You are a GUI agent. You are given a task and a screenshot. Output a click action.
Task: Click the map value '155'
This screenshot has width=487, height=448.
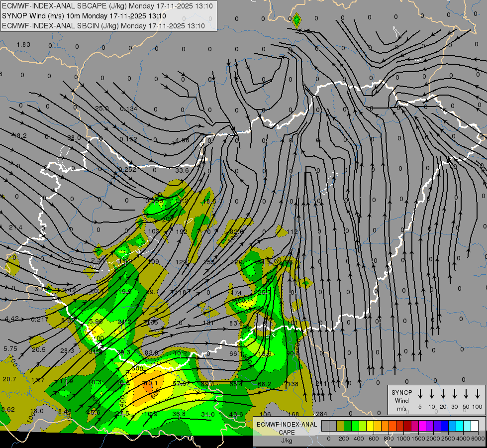point(209,262)
